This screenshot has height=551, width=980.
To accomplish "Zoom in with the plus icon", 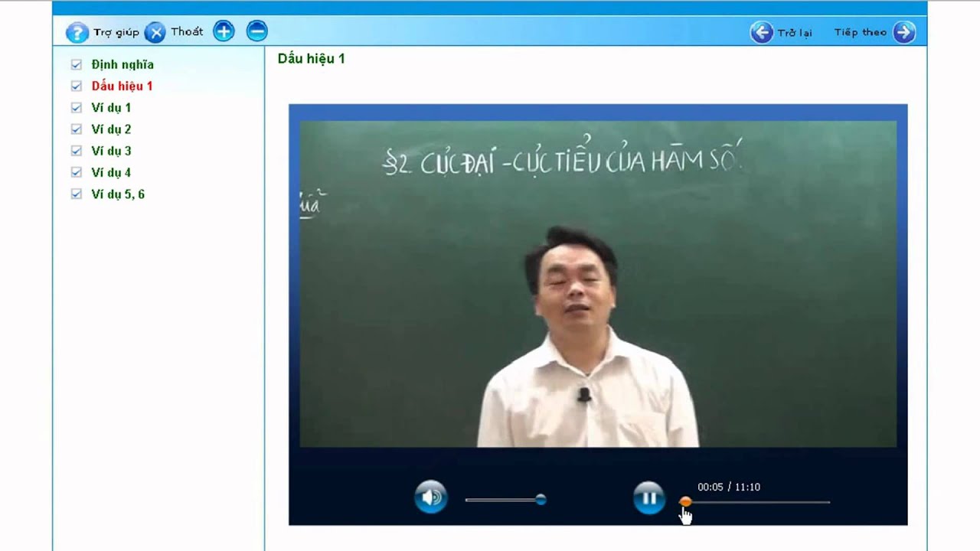I will (224, 31).
